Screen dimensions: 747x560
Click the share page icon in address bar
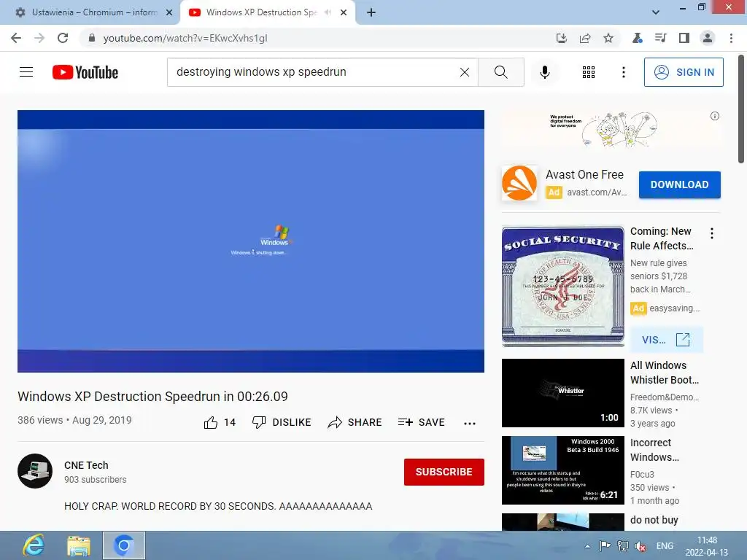[585, 38]
